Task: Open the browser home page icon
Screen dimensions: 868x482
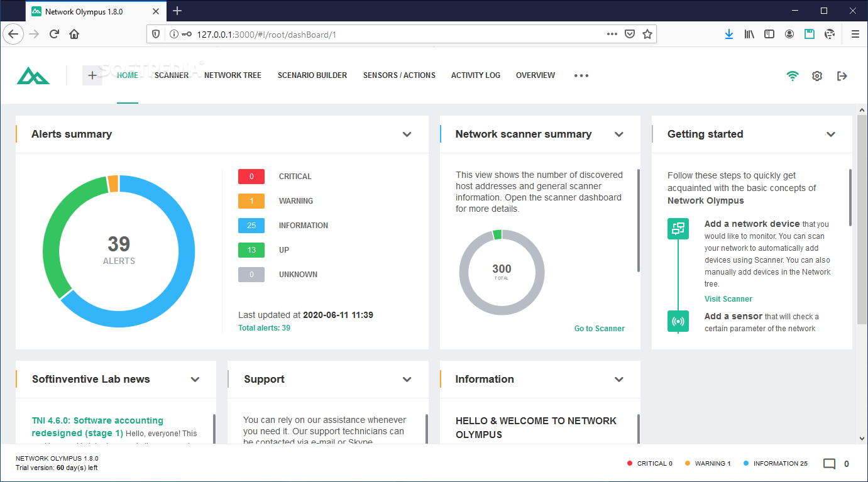Action: coord(74,34)
